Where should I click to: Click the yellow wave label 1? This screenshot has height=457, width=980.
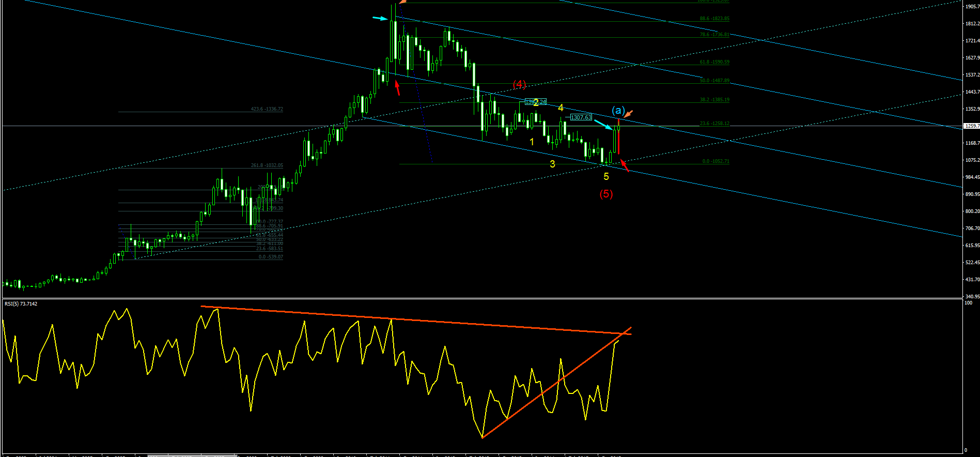click(x=532, y=142)
